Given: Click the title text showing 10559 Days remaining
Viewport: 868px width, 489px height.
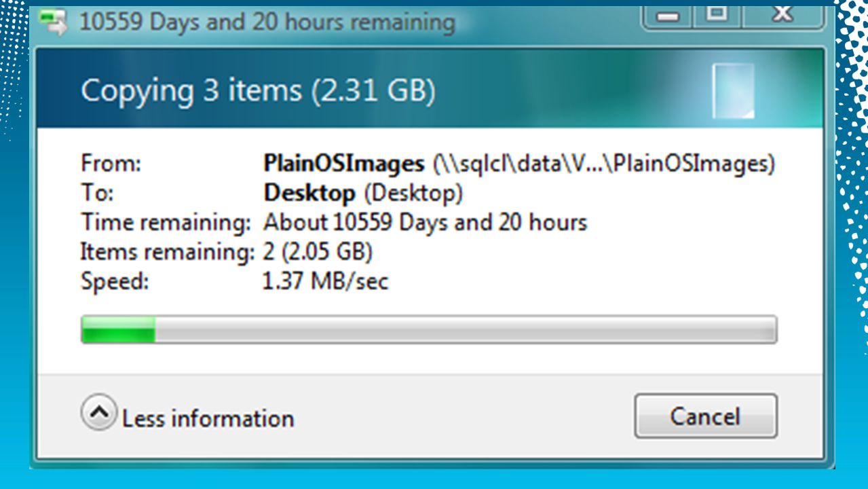Looking at the screenshot, I should point(267,22).
